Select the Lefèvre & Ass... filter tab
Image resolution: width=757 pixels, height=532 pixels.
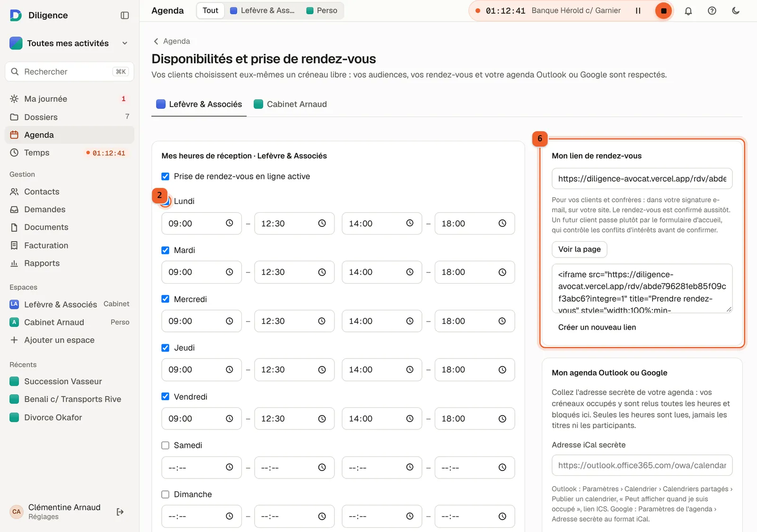click(262, 10)
